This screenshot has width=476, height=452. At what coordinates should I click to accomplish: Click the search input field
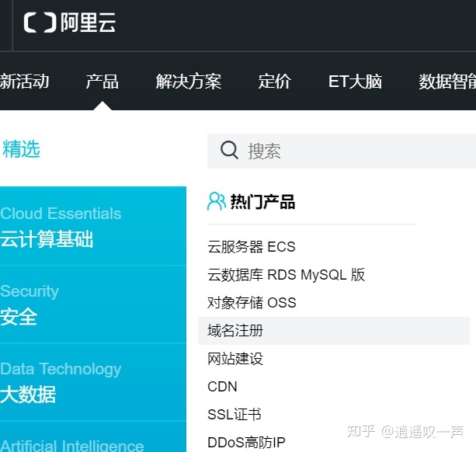point(357,151)
